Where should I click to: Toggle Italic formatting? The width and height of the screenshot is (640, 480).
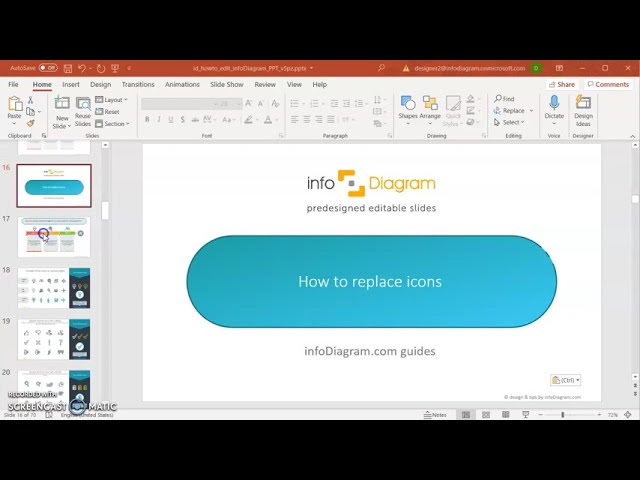coord(159,119)
